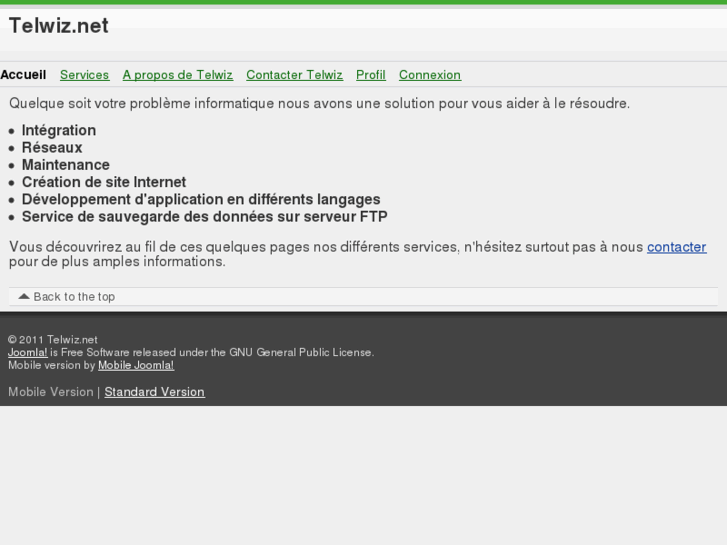This screenshot has width=727, height=545.
Task: Open the Connexion menu link
Action: [430, 75]
